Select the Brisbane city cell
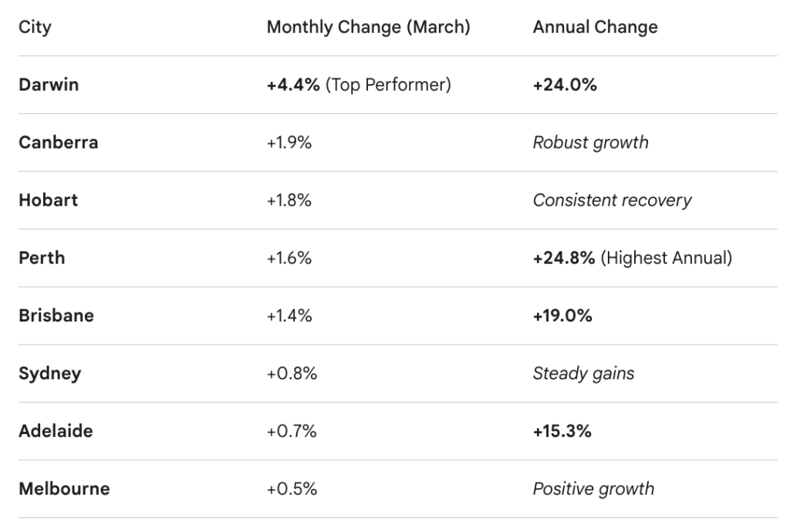This screenshot has width=790, height=532. (x=56, y=316)
